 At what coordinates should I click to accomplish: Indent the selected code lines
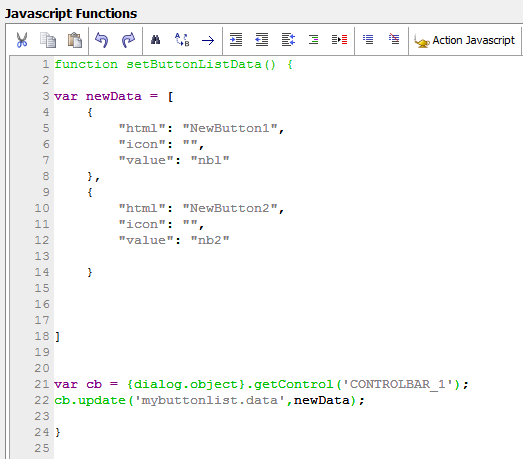[x=236, y=40]
